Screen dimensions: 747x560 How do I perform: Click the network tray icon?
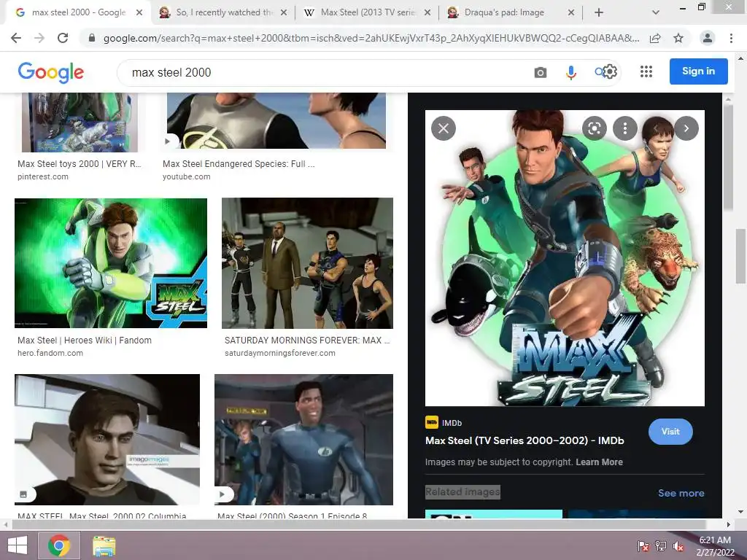661,545
